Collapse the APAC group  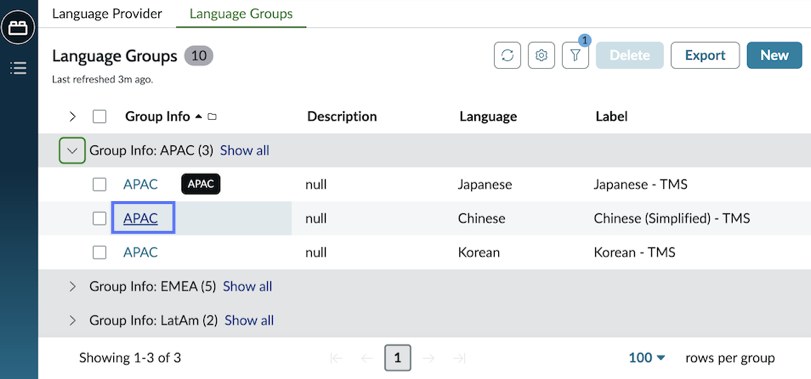pyautogui.click(x=72, y=151)
